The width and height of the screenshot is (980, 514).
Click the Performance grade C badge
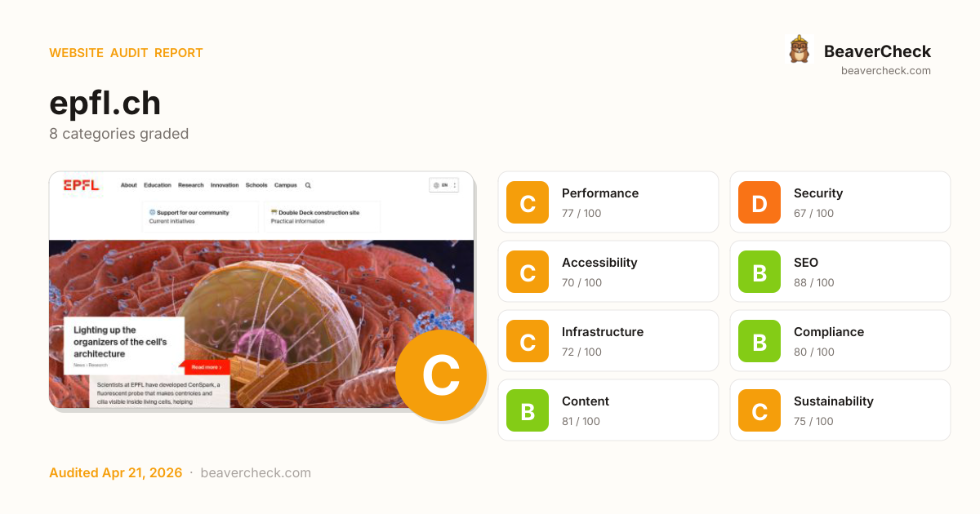point(528,202)
